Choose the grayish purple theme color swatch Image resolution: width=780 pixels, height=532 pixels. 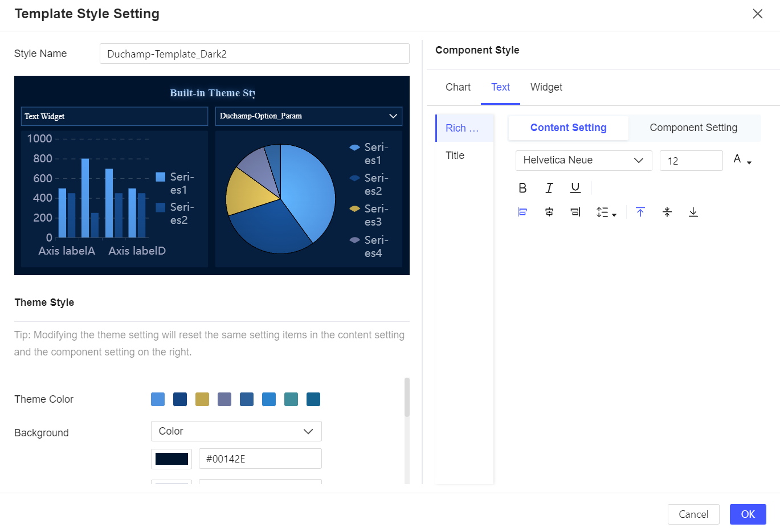click(x=224, y=399)
